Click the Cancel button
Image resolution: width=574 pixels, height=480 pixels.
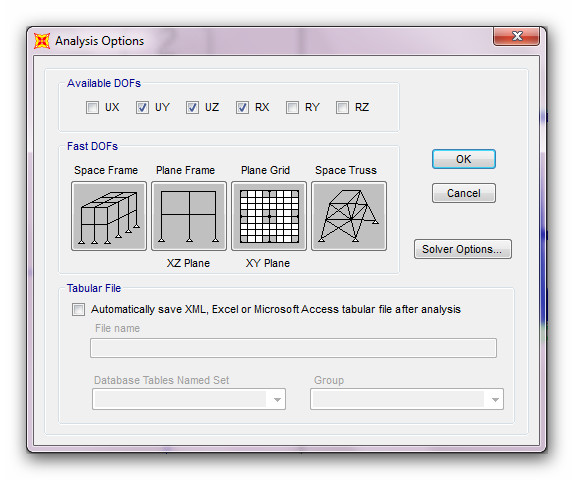(464, 193)
